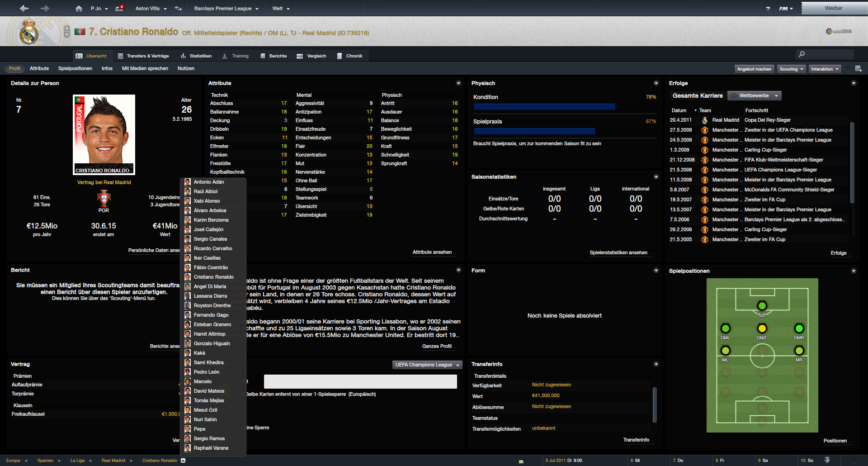Image resolution: width=868 pixels, height=466 pixels.
Task: Expand the Spielpositionen panel options arrow
Action: coord(854,271)
